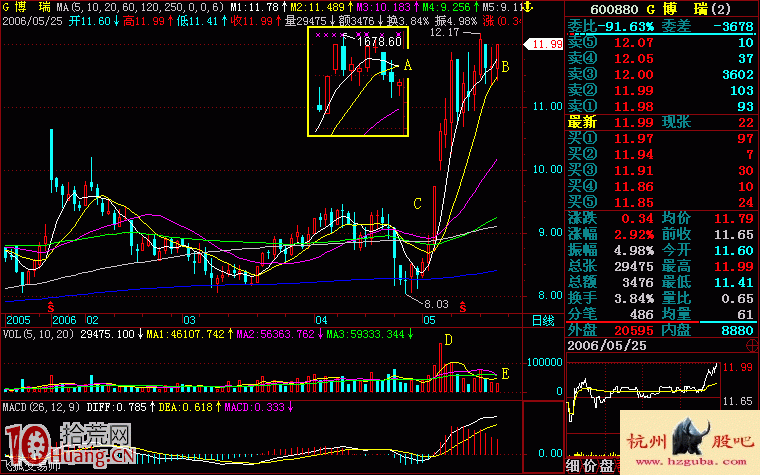Click the 8.03 low price label on the chart

pos(436,304)
